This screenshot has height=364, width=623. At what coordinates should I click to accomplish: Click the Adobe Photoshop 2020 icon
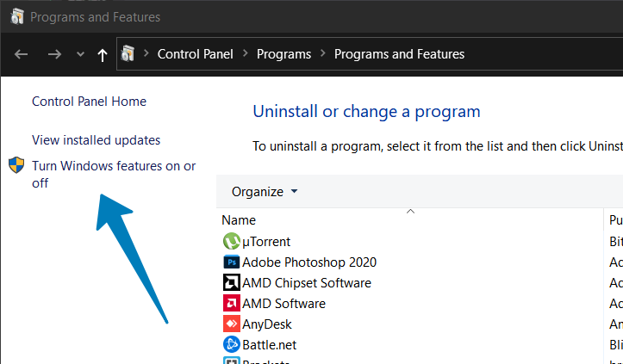click(231, 262)
